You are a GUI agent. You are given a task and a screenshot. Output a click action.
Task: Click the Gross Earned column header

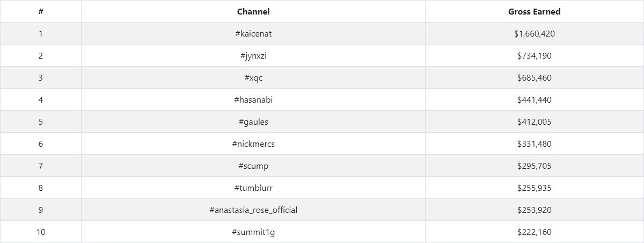[x=534, y=12]
